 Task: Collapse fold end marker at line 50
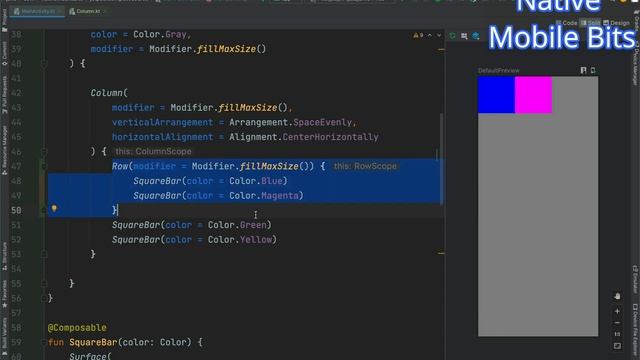click(x=44, y=210)
